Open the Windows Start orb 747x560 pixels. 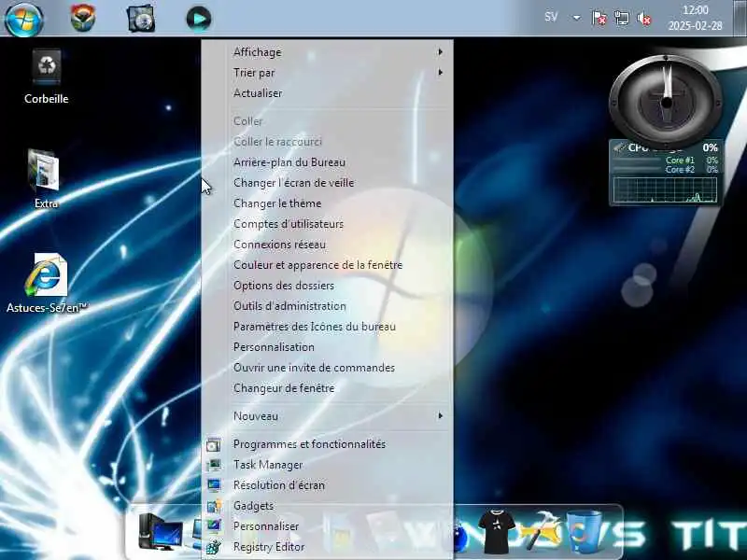(24, 20)
